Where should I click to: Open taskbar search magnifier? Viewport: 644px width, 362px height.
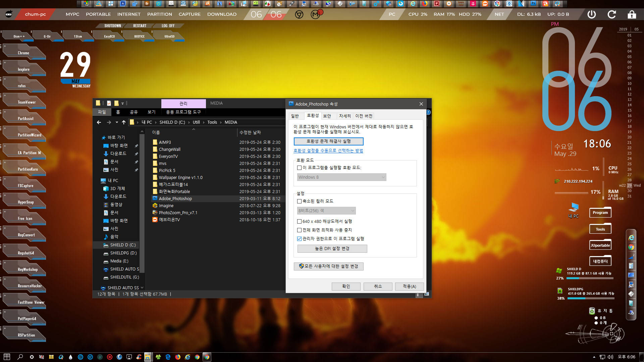click(20, 357)
